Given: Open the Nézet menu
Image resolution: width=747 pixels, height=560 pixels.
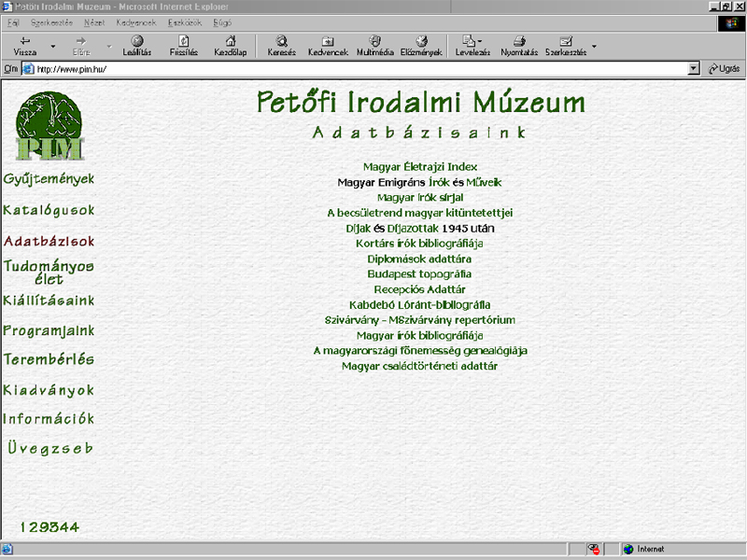Looking at the screenshot, I should click(x=94, y=22).
